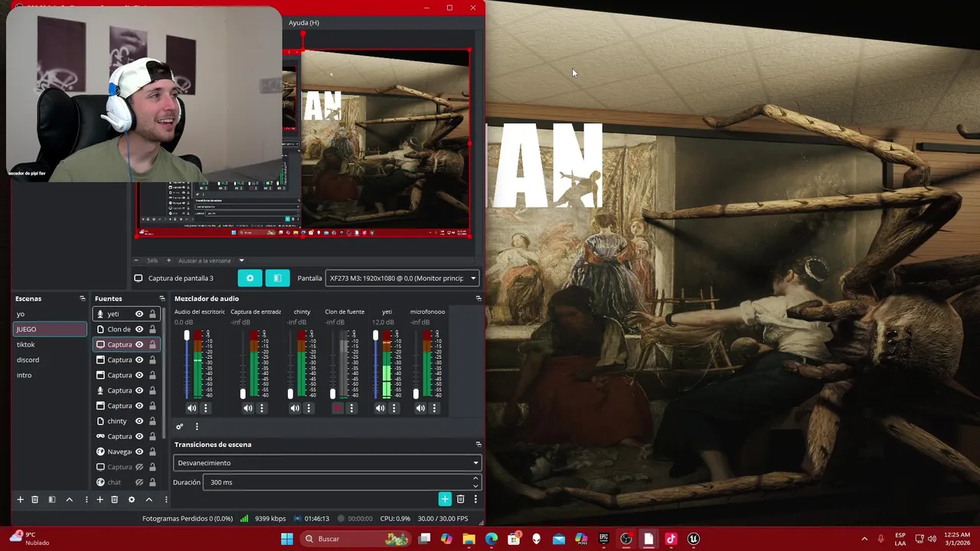This screenshot has width=980, height=551.
Task: Switch to the discord scene
Action: coord(51,360)
